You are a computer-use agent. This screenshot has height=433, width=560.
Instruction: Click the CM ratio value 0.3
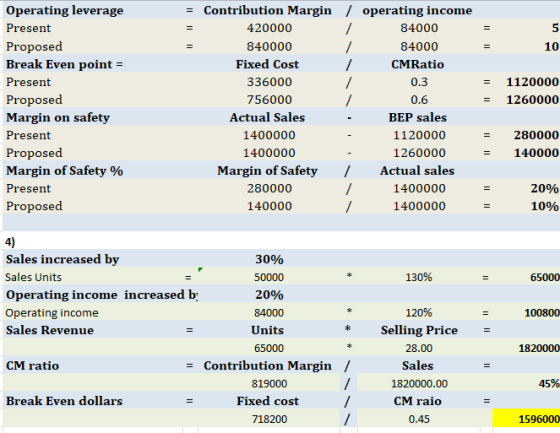pyautogui.click(x=419, y=82)
